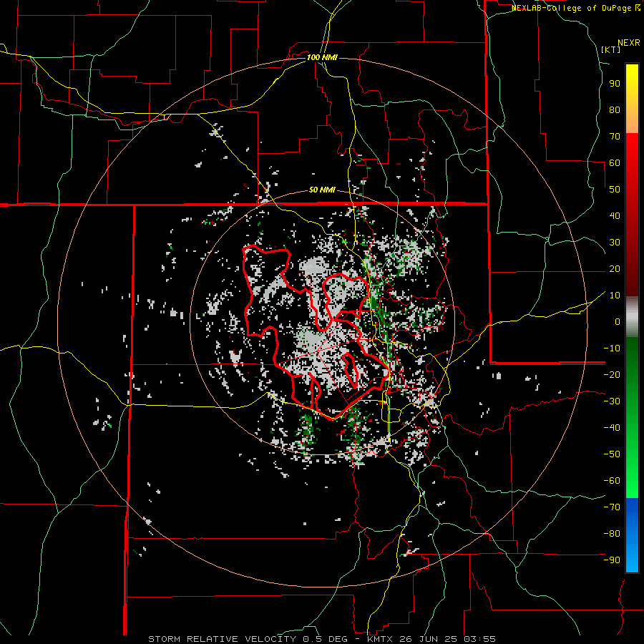The image size is (644, 644).
Task: Click the "-10" value on the velocity scale
Action: pos(612,348)
